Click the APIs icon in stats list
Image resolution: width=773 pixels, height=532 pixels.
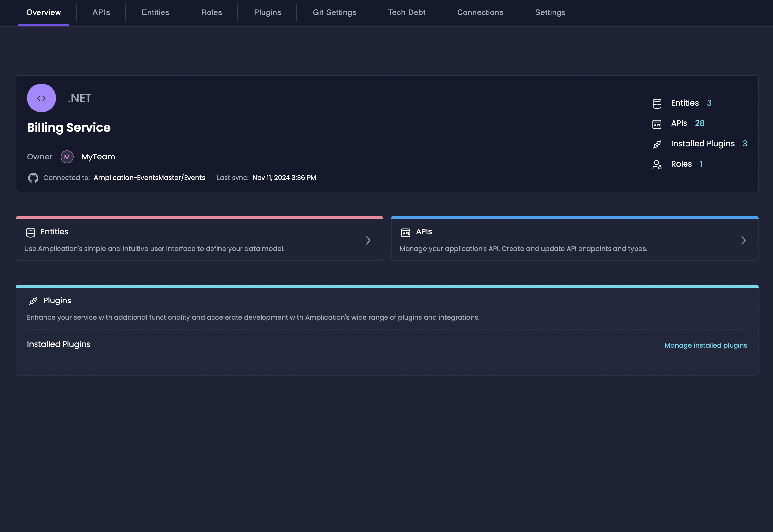click(657, 124)
